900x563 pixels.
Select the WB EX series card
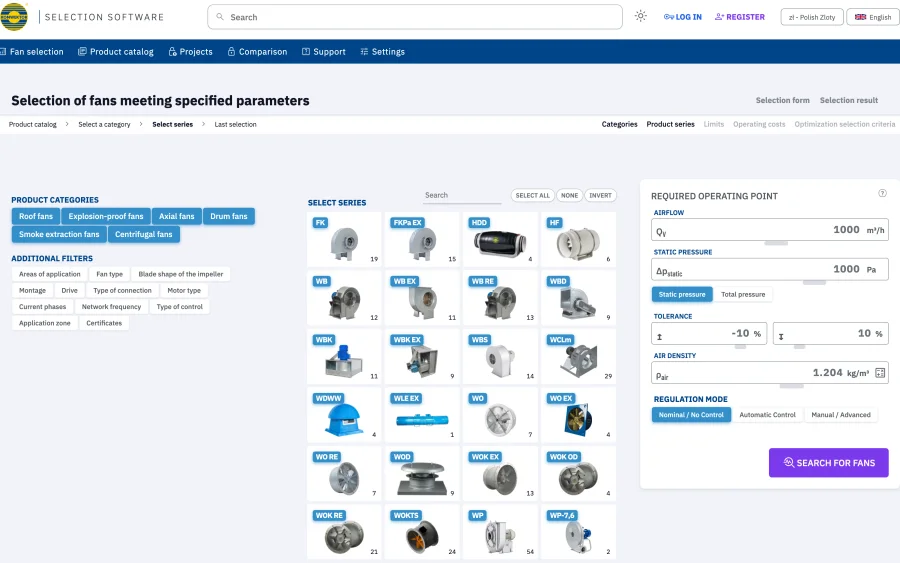coord(422,298)
